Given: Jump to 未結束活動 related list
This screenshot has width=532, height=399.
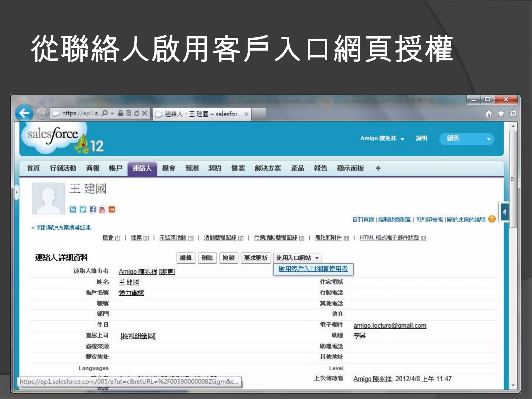Looking at the screenshot, I should coord(176,237).
